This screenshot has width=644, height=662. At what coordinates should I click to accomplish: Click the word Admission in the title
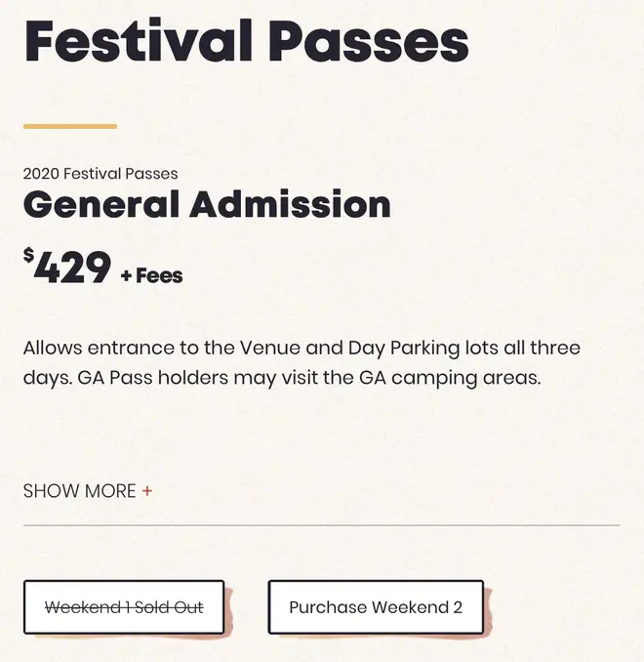tap(290, 204)
